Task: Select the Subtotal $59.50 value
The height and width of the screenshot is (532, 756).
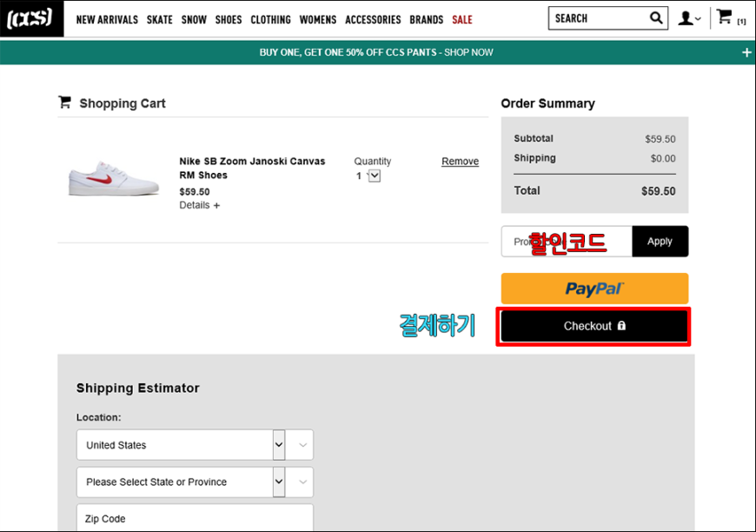Action: [x=660, y=139]
